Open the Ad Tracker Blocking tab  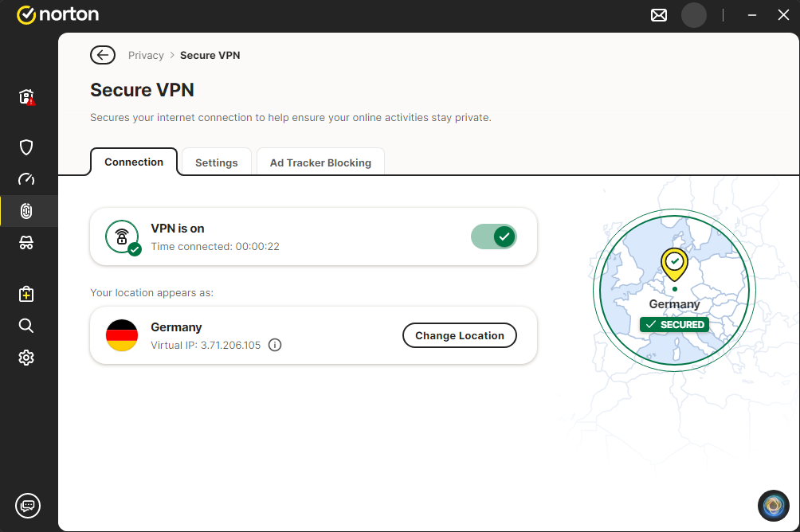(320, 162)
